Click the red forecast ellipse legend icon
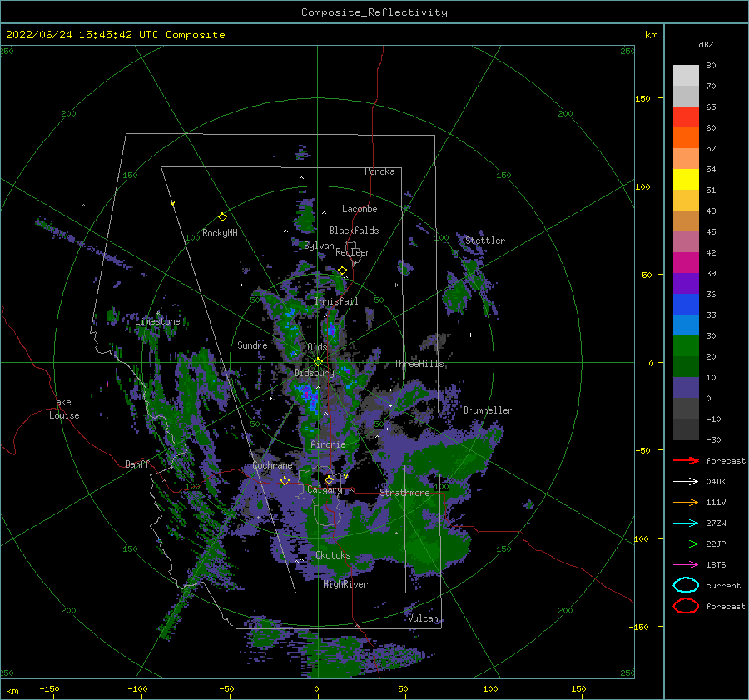 (x=687, y=606)
